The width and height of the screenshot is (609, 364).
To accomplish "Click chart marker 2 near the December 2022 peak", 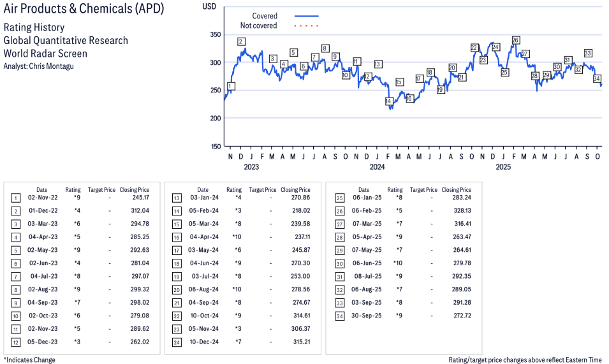I will pos(241,42).
